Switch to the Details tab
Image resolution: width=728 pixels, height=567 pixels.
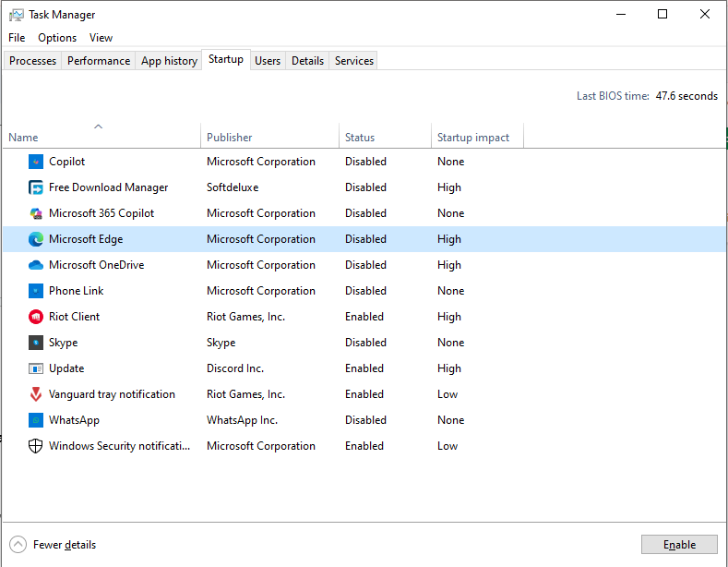click(x=307, y=61)
